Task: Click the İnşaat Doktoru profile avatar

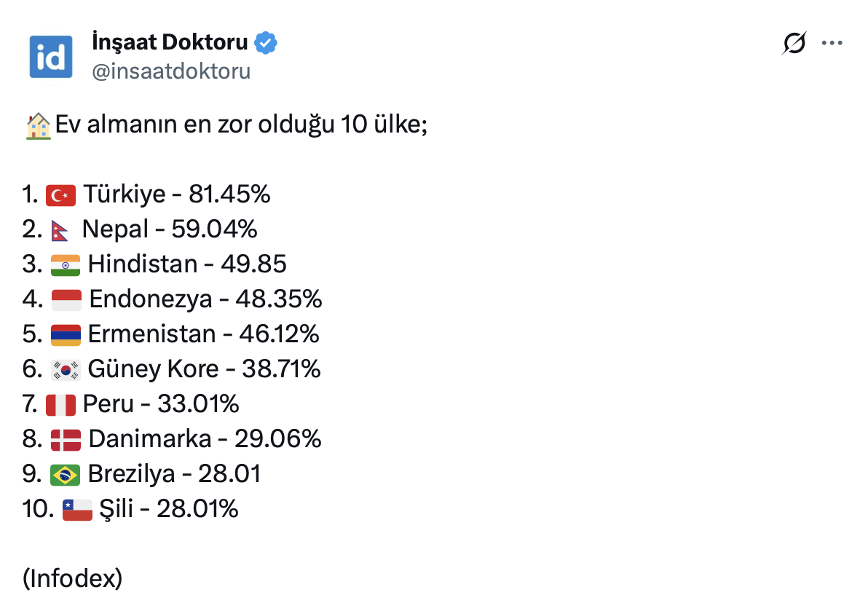Action: (x=51, y=56)
